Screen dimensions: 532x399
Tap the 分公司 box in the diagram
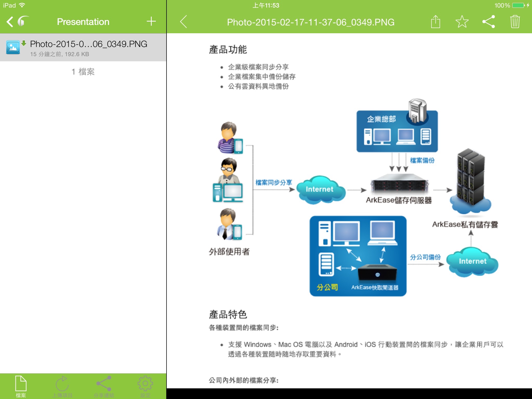point(358,256)
